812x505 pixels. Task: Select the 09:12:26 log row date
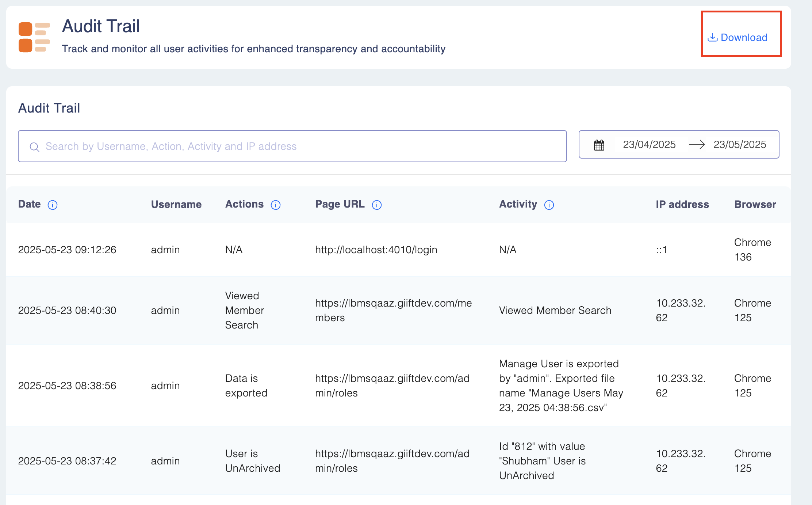tap(67, 250)
